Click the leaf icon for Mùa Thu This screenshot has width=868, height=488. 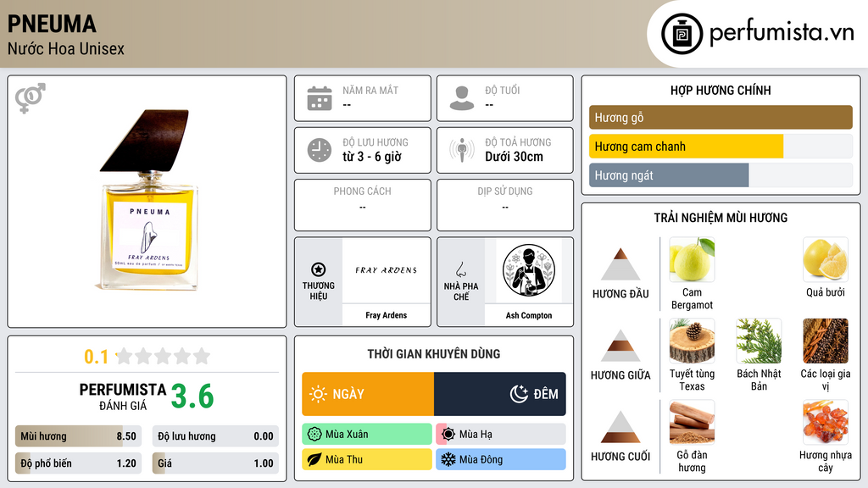314,459
